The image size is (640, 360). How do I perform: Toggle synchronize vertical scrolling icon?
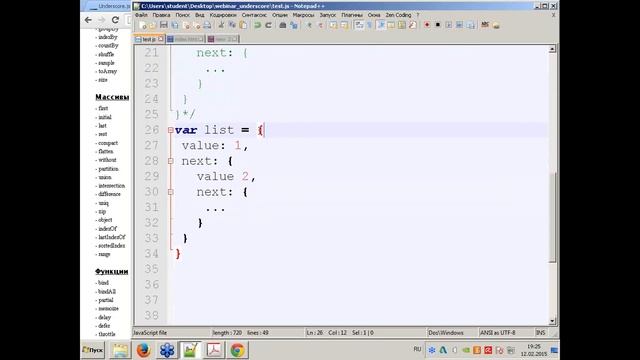coord(333,25)
